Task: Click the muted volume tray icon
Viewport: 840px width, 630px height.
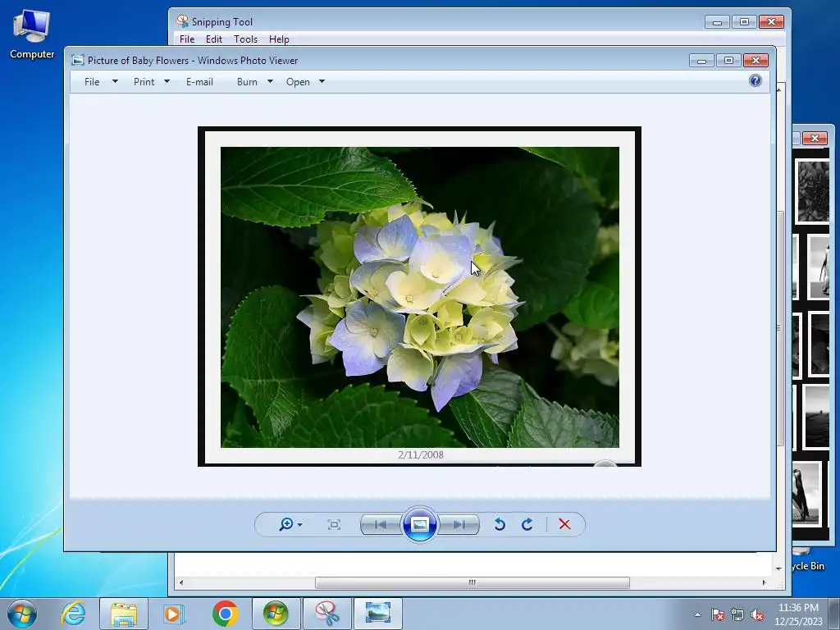Action: coord(757,614)
